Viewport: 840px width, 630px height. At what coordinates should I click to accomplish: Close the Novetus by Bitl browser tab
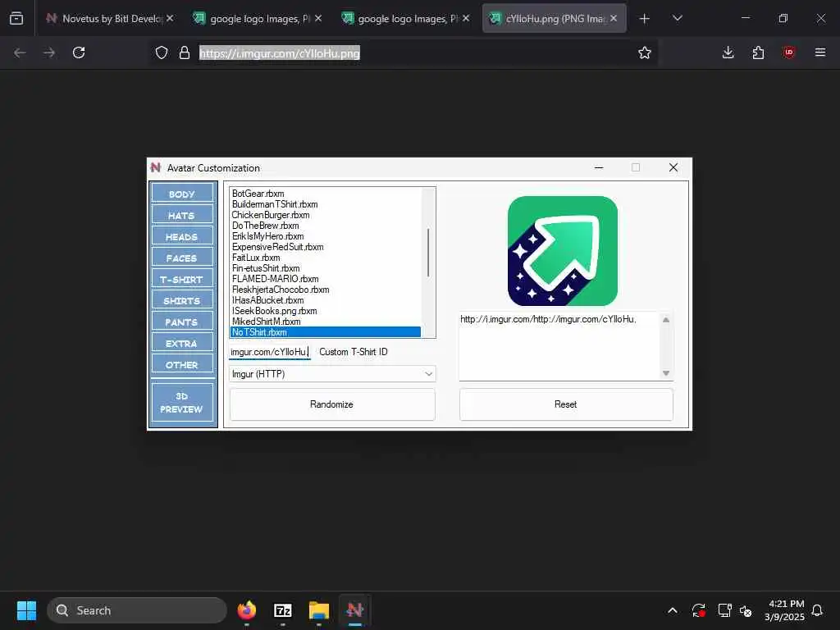pos(170,18)
